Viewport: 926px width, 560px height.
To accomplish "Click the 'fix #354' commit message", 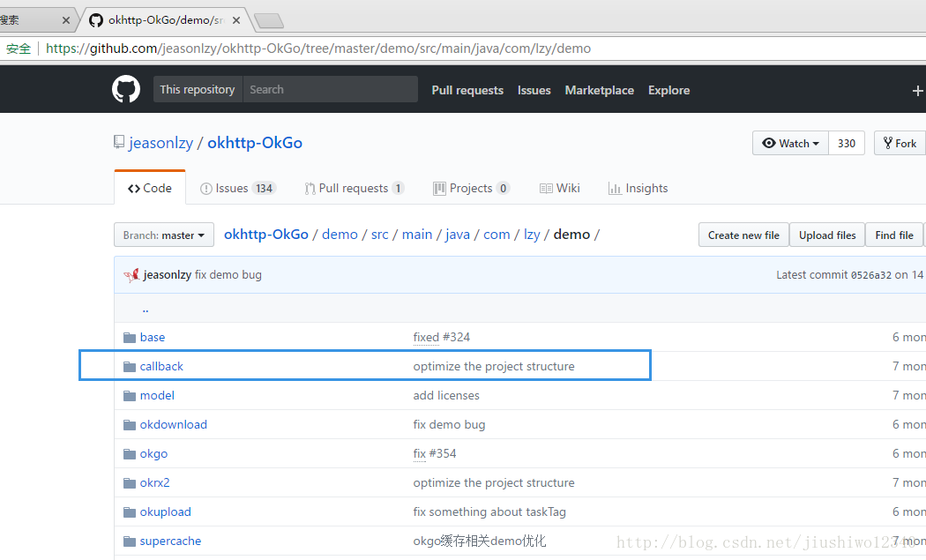I will pyautogui.click(x=435, y=453).
